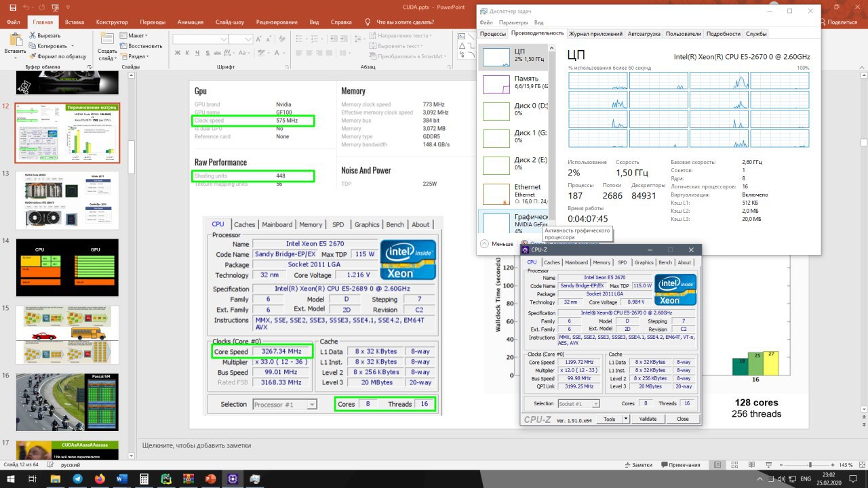The width and height of the screenshot is (868, 488).
Task: Select Ethernet in Task Manager sidebar
Action: 513,193
